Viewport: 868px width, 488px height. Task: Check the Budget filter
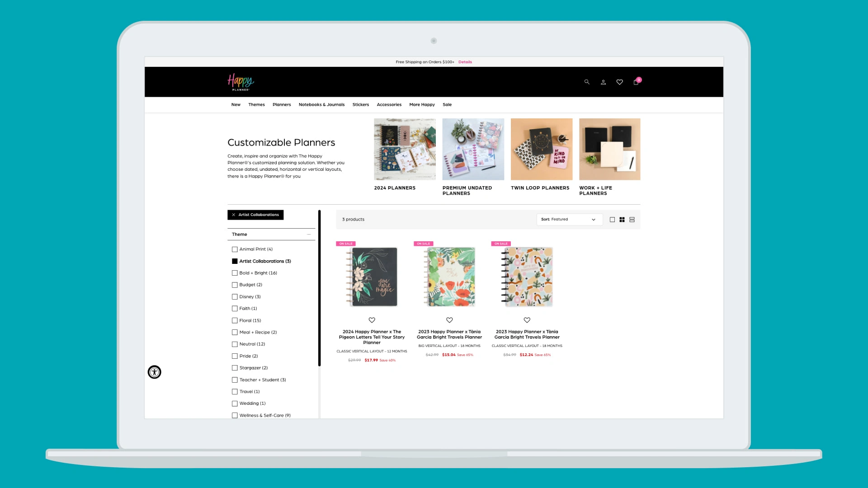pyautogui.click(x=235, y=285)
